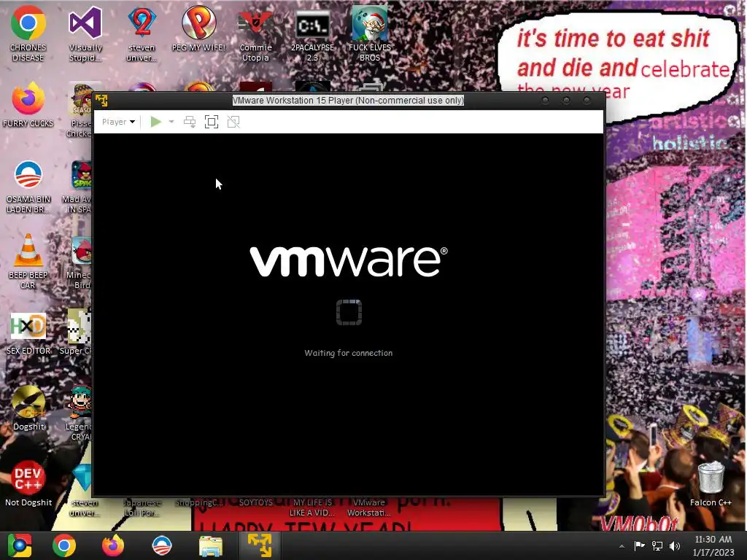
Task: Click the Unity mode toolbar icon
Action: pyautogui.click(x=233, y=122)
